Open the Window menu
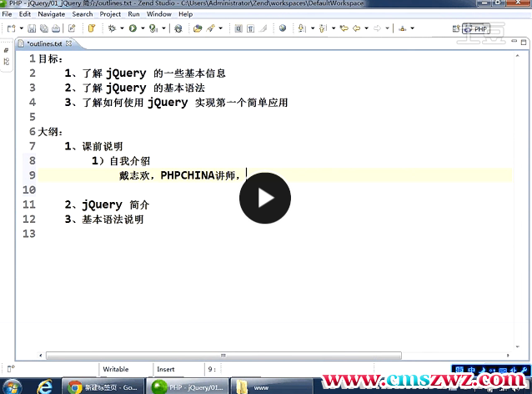The image size is (532, 394). (159, 14)
